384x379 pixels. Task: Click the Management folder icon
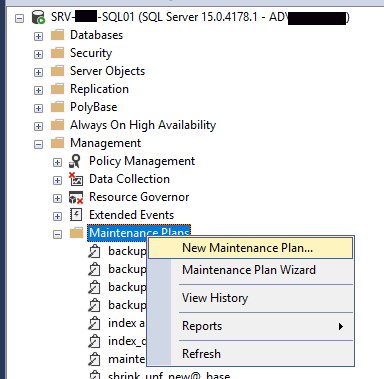(x=57, y=143)
